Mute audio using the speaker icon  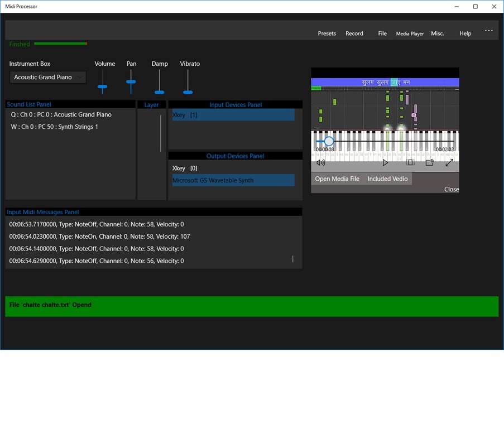(x=320, y=162)
